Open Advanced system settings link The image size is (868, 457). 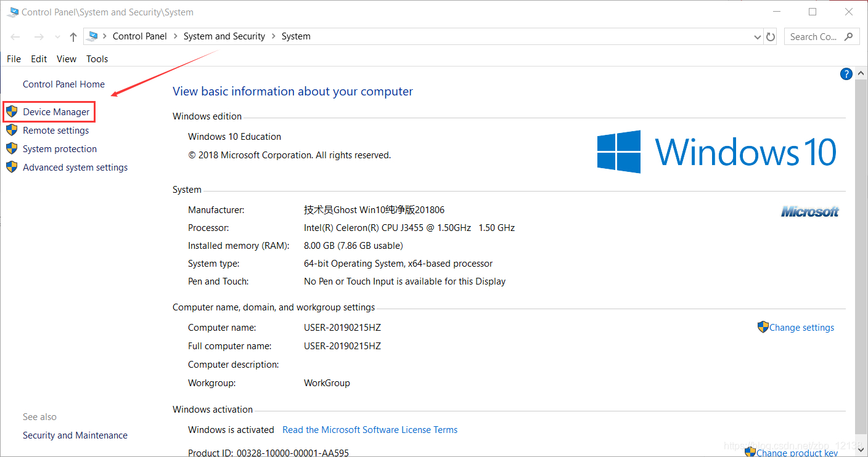(x=75, y=168)
